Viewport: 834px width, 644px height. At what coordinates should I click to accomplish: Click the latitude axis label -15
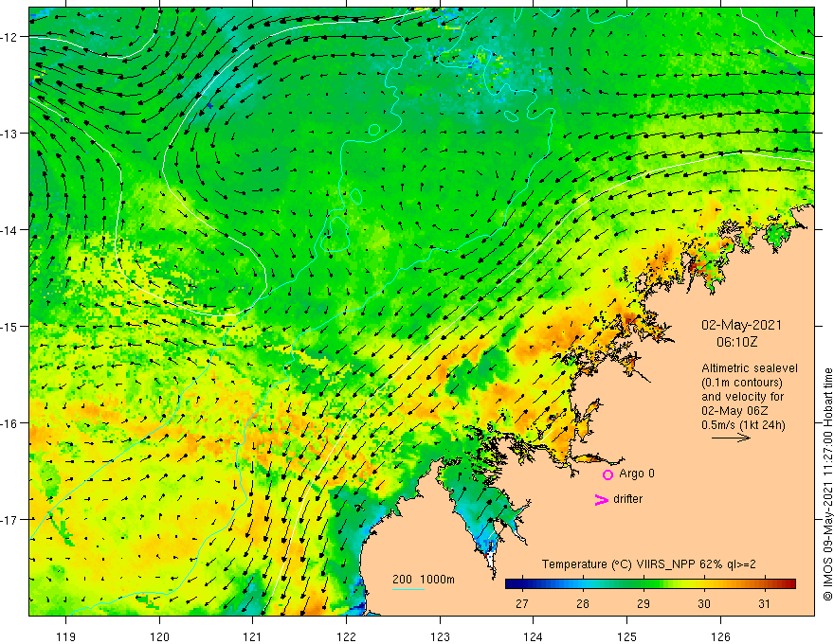coord(10,326)
